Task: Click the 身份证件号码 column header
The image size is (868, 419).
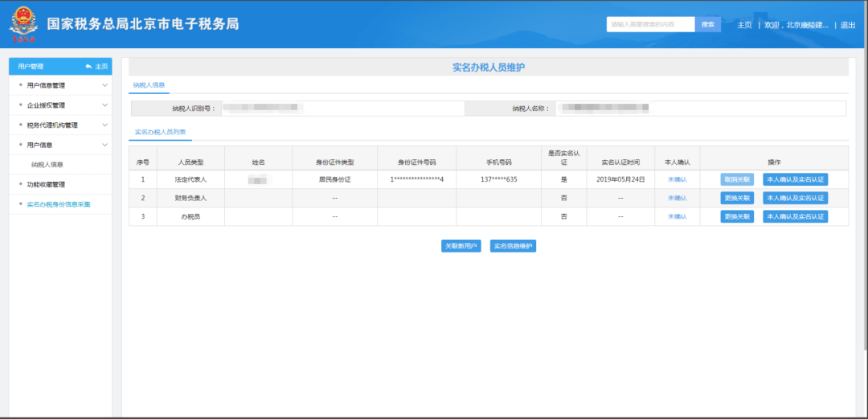Action: coord(417,158)
